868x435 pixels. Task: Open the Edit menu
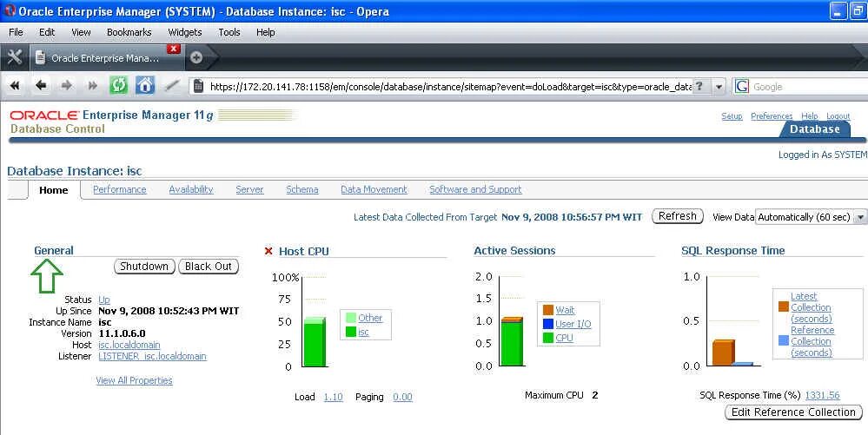[47, 32]
